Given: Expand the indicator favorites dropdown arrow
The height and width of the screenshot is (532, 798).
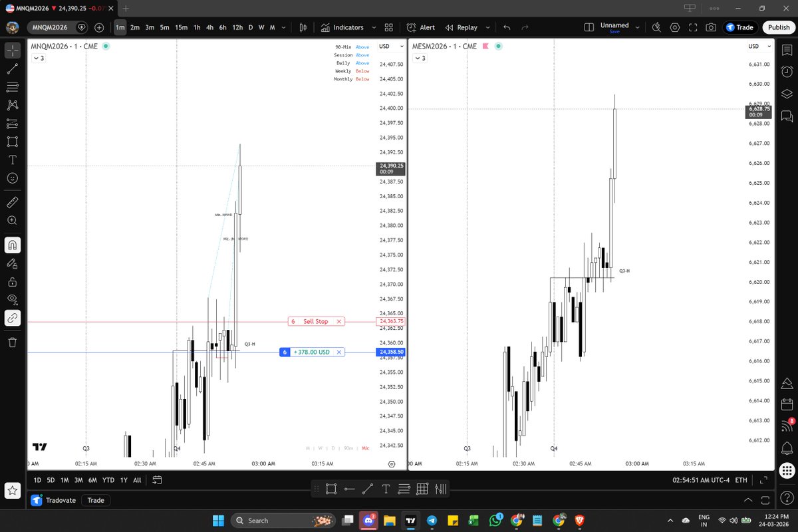Looking at the screenshot, I should click(374, 27).
